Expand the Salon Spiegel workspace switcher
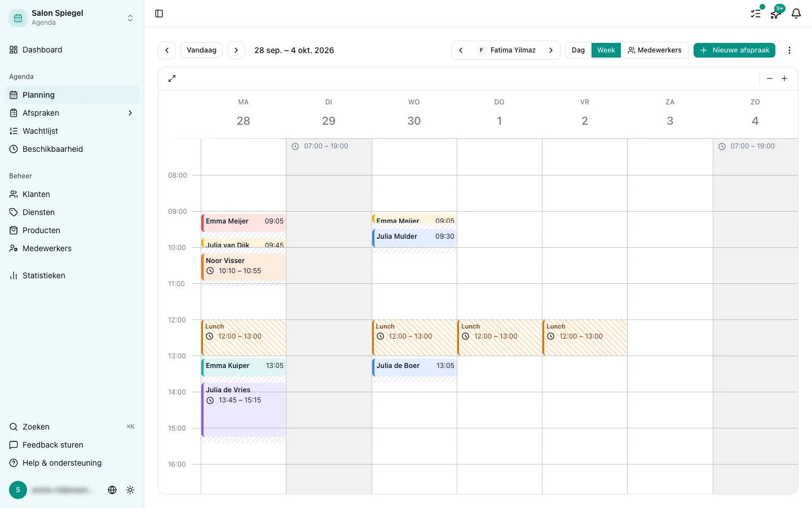This screenshot has width=812, height=508. click(130, 18)
